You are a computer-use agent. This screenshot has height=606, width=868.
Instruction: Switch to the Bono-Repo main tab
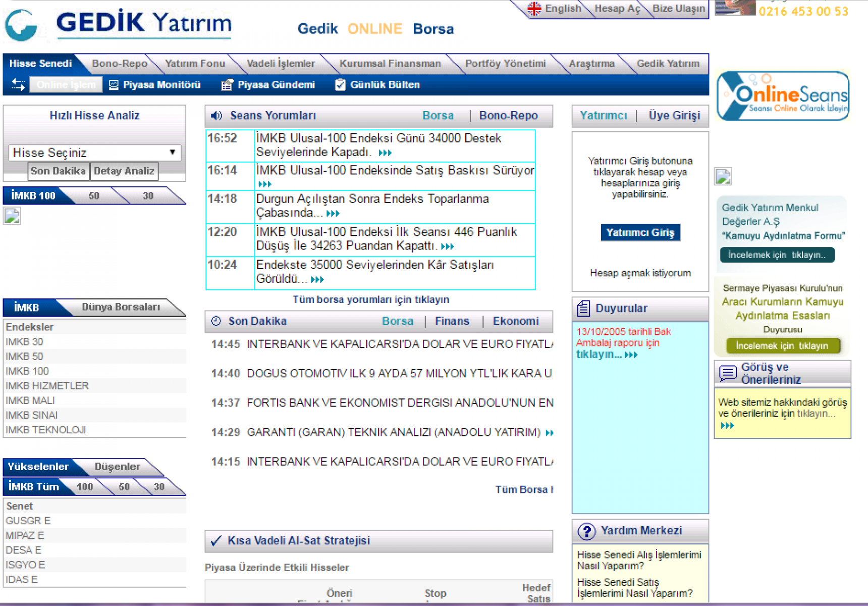point(120,64)
